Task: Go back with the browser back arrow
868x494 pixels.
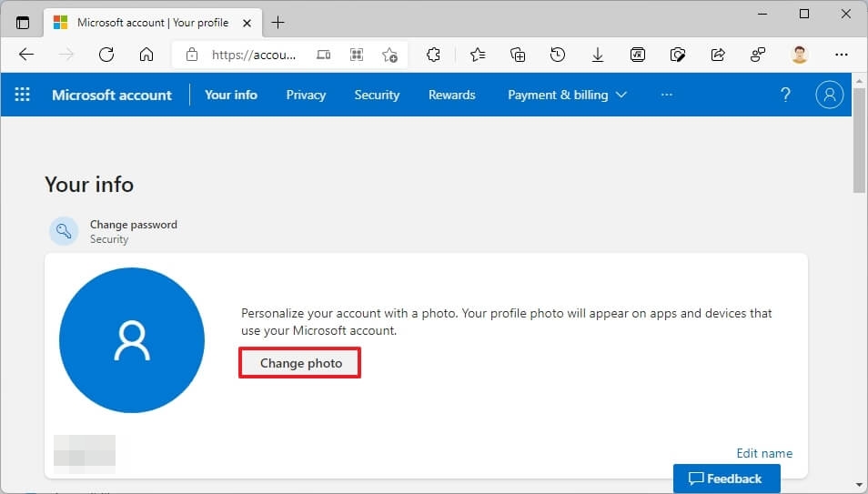Action: 26,55
